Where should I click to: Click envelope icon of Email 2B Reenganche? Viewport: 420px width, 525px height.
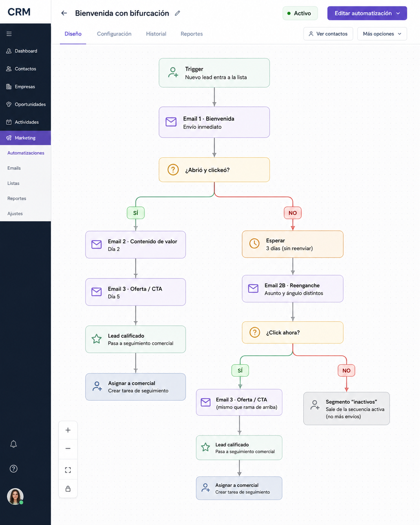pyautogui.click(x=253, y=288)
